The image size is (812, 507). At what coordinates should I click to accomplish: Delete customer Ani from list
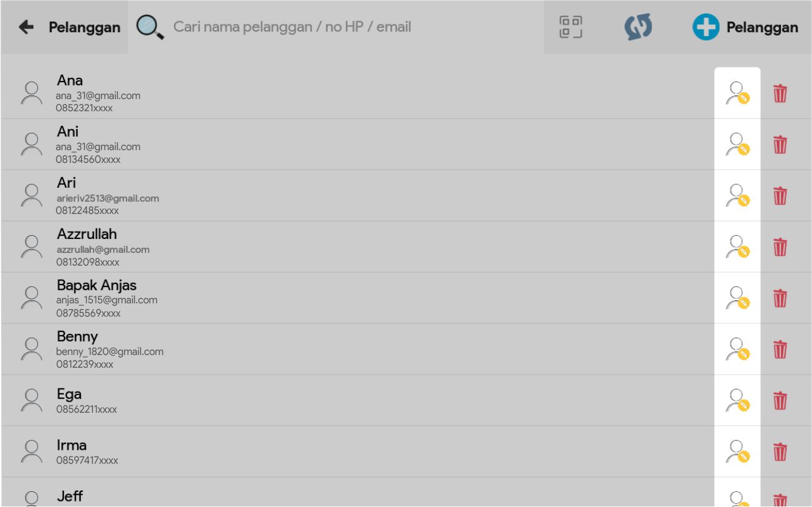(780, 145)
